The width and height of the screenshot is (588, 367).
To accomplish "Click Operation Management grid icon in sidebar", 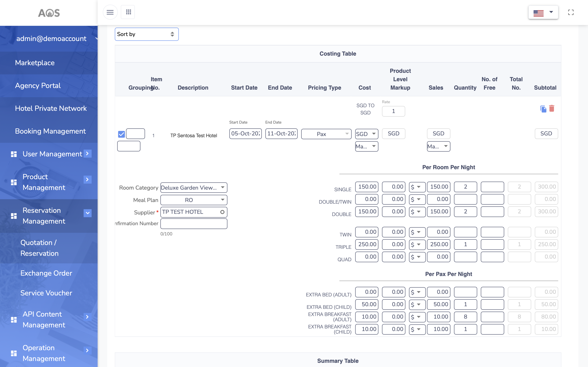I will point(14,353).
